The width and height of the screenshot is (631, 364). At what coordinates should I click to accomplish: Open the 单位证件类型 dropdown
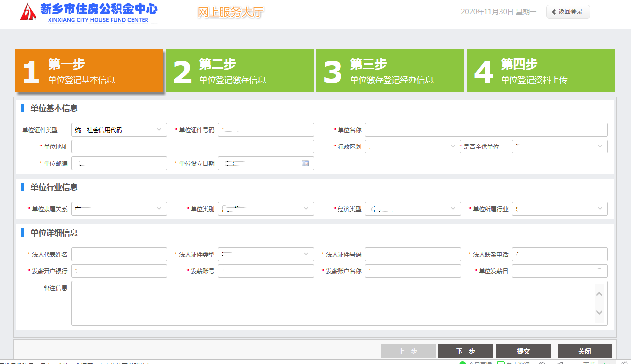pyautogui.click(x=119, y=130)
